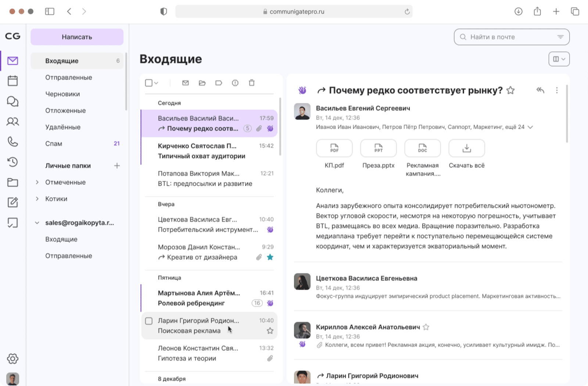Star the open message about рынку
This screenshot has height=386, width=588.
(511, 90)
